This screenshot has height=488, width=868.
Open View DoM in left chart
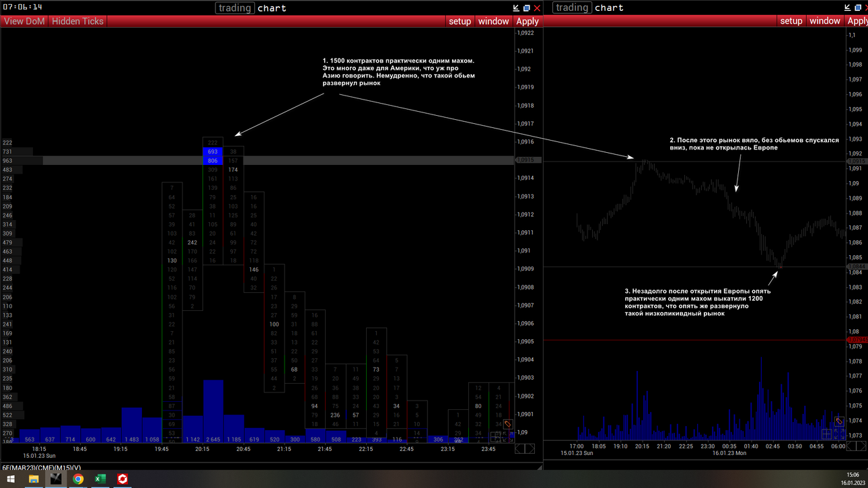[24, 21]
